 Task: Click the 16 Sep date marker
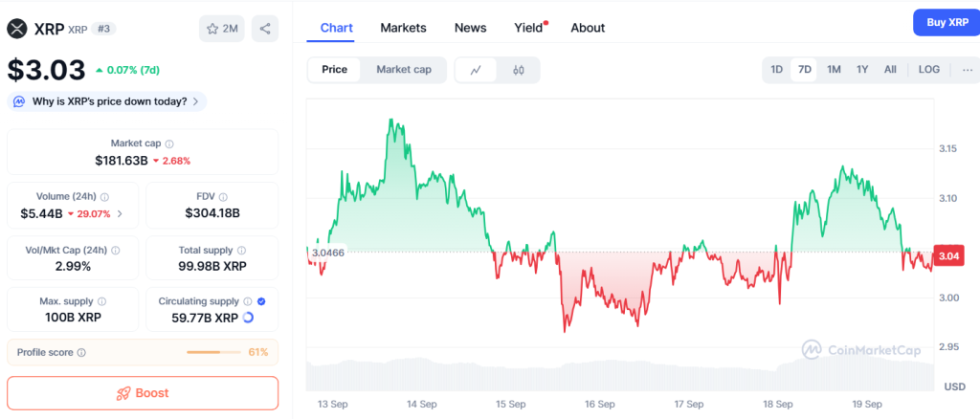(x=598, y=405)
